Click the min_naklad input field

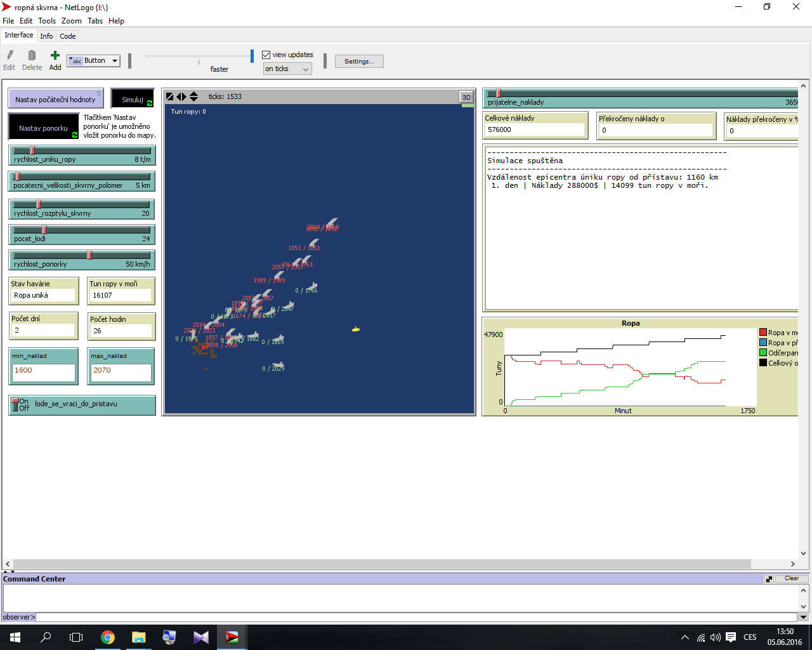tap(43, 371)
